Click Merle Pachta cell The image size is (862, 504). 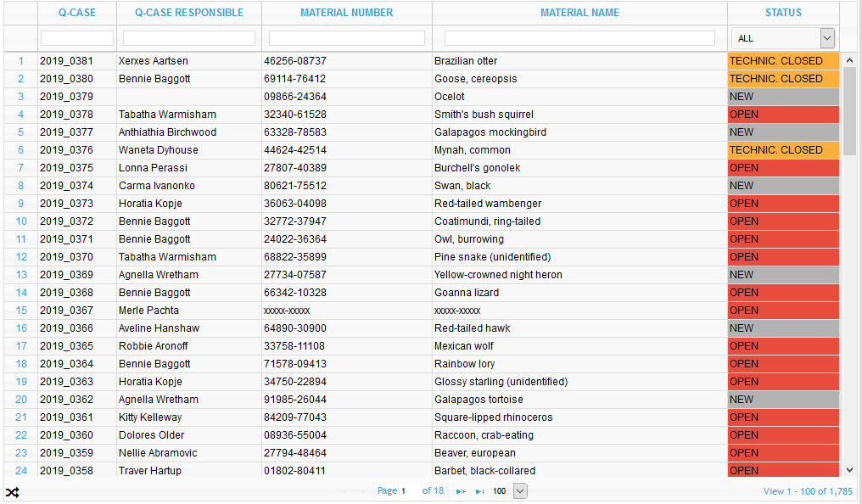pyautogui.click(x=189, y=311)
